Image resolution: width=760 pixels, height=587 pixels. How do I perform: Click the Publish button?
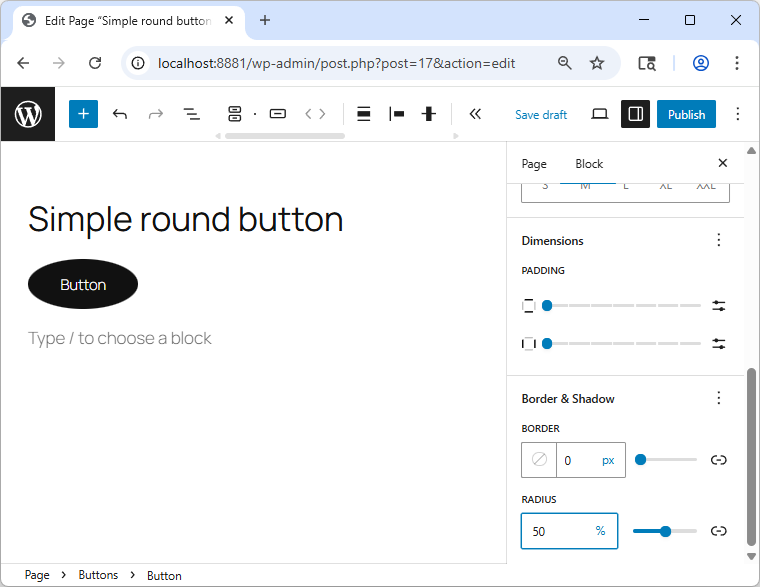click(686, 114)
